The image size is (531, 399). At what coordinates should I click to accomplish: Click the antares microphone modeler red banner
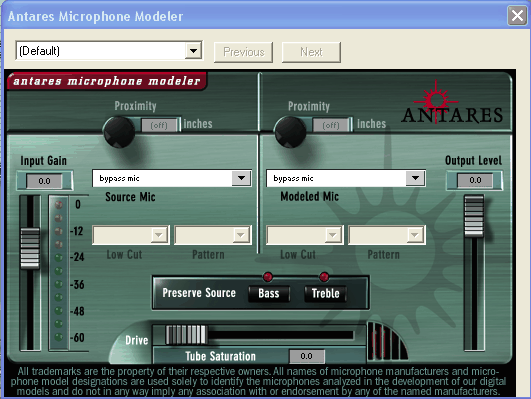[x=107, y=81]
